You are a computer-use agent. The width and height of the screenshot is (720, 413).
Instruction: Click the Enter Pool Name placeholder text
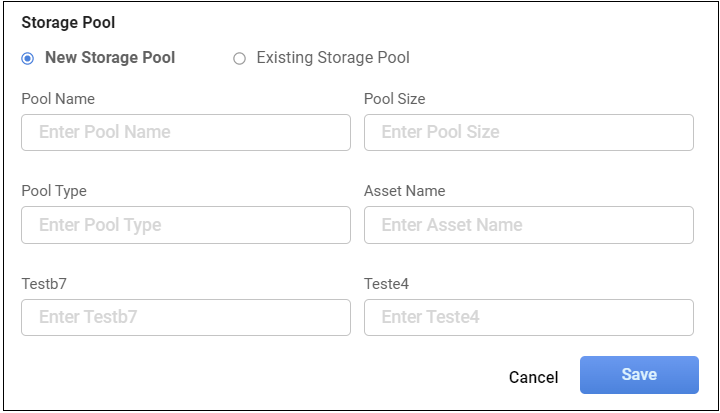(x=105, y=132)
